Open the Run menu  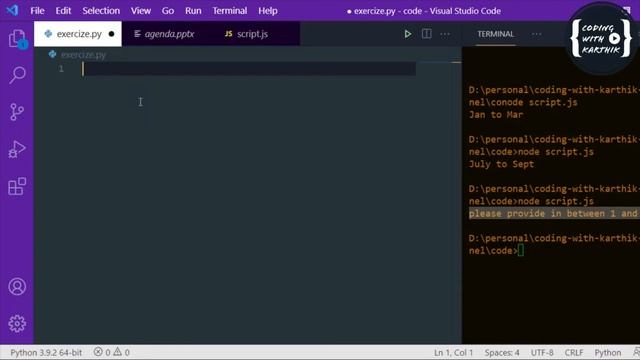click(193, 11)
